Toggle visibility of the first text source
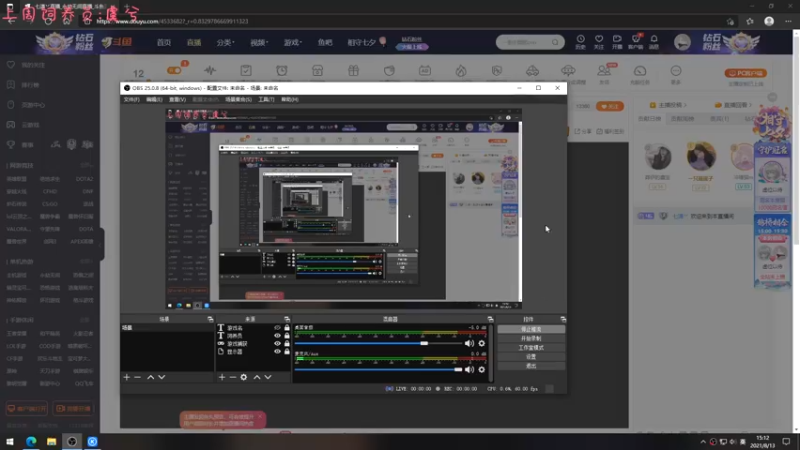 coord(277,328)
